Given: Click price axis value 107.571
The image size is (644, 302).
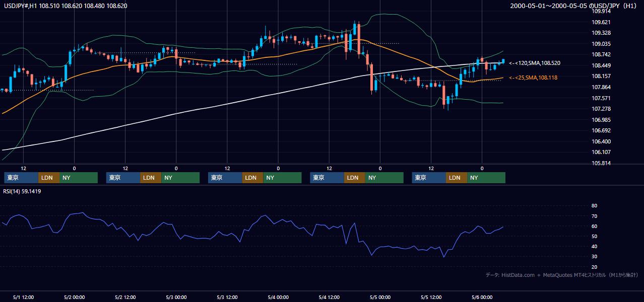Looking at the screenshot, I should (x=601, y=99).
